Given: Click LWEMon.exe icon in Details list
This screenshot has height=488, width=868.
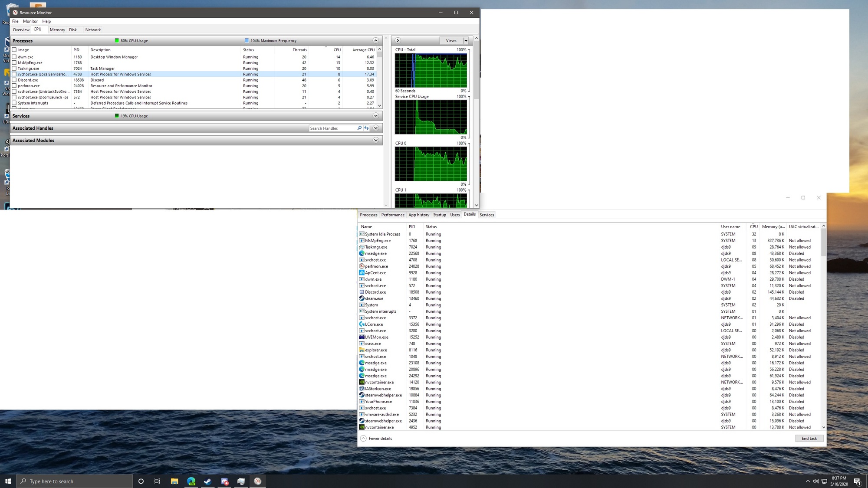Looking at the screenshot, I should [x=362, y=337].
